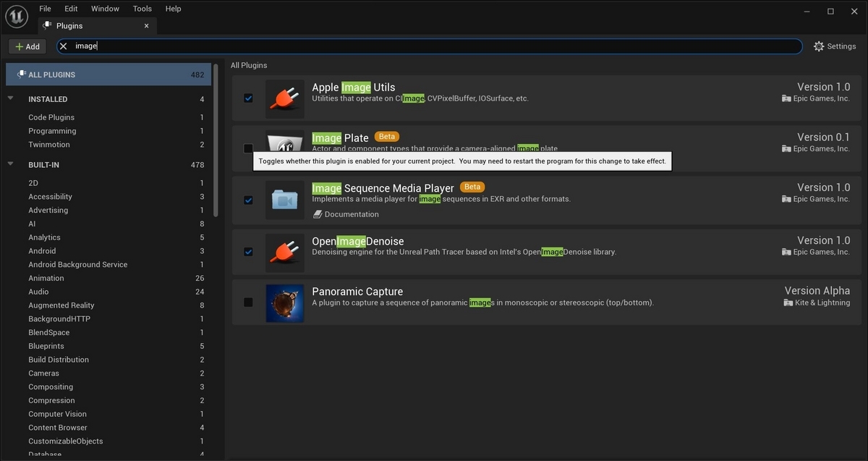Click Kite & Lightning vendor link
Screen dimensions: 868x461
822,303
